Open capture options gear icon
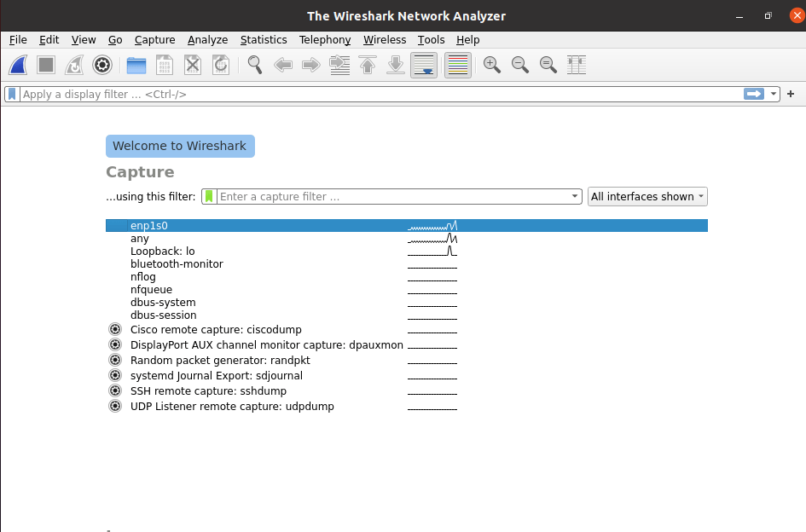Screen dimensions: 806x532 click(102, 66)
